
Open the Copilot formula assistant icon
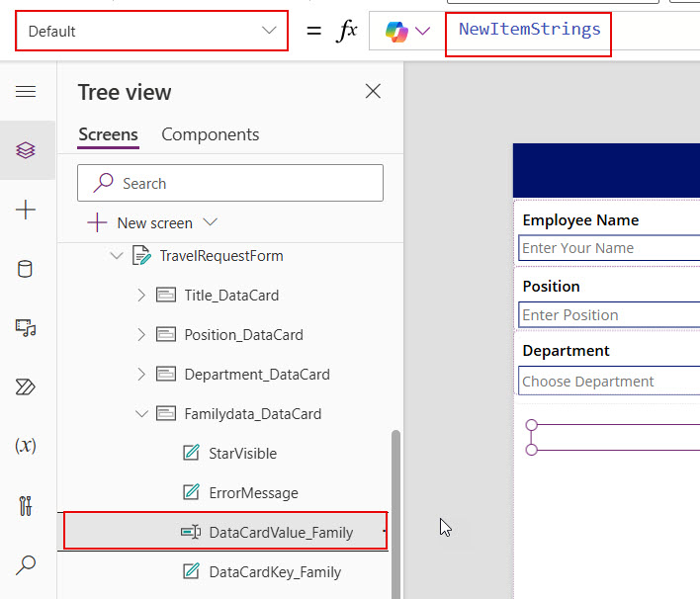pos(396,32)
